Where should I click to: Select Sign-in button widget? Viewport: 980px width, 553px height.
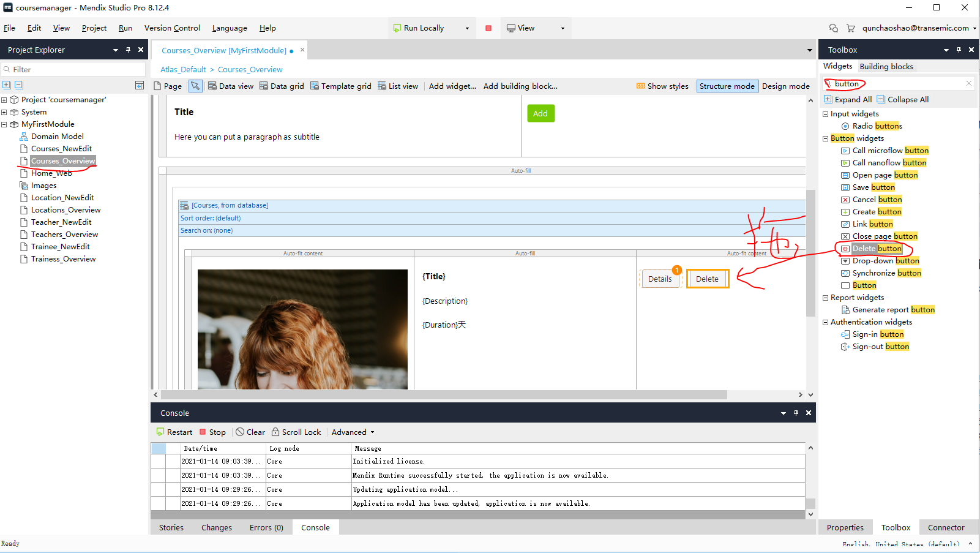pos(872,334)
